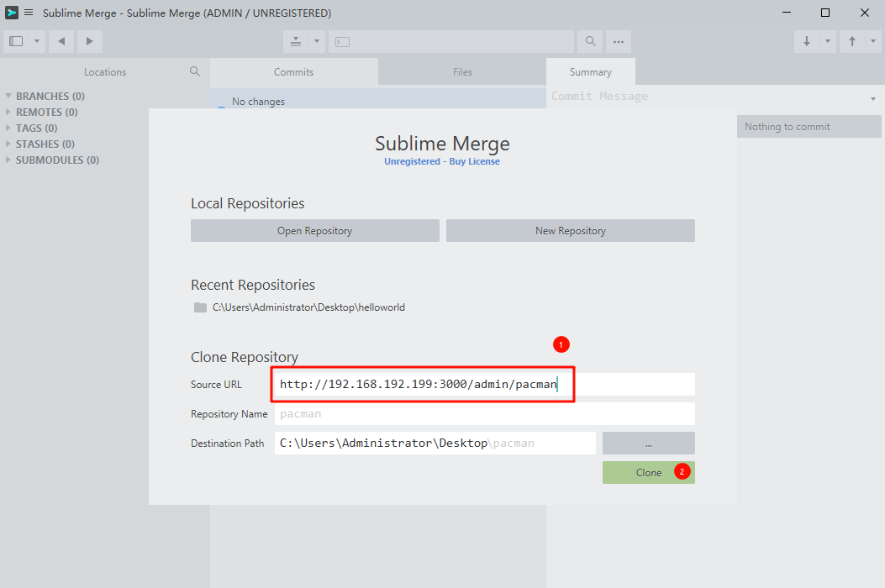Open the Unregistered - Buy License link
Screen dimensions: 885x588
[x=442, y=161]
